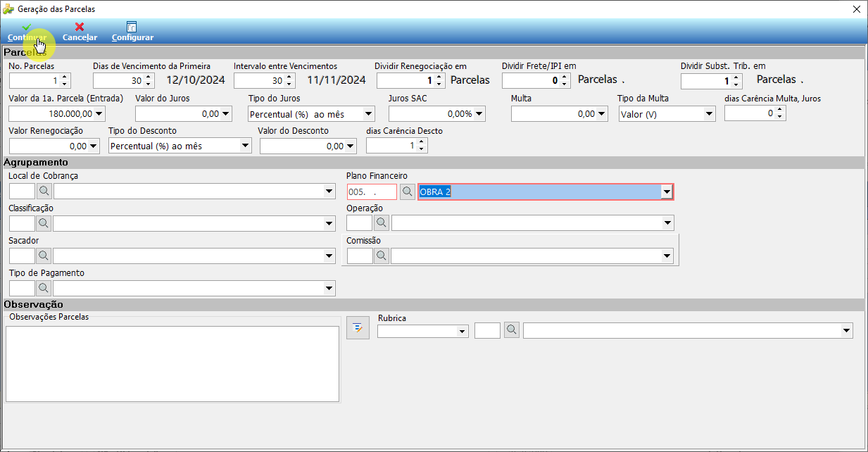Expand the OBRA 2 Plano Financeiro dropdown
868x452 pixels.
666,192
